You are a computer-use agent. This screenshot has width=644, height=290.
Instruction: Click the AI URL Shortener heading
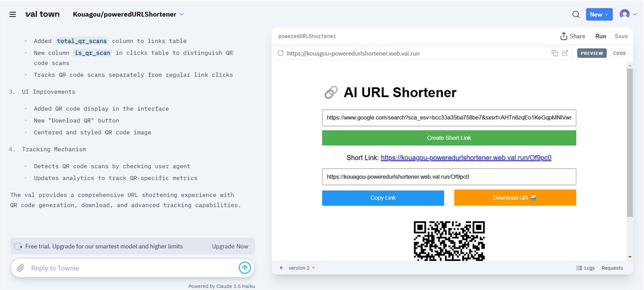400,92
